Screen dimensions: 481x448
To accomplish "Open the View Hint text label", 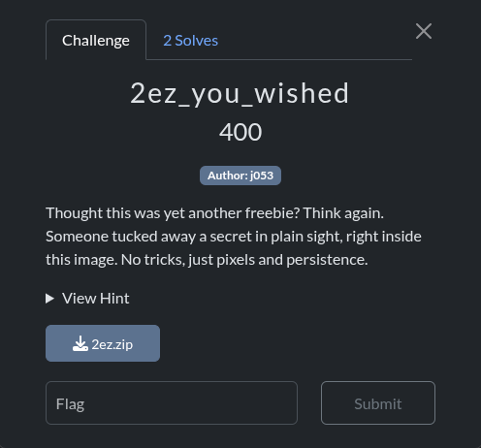I will point(96,299).
